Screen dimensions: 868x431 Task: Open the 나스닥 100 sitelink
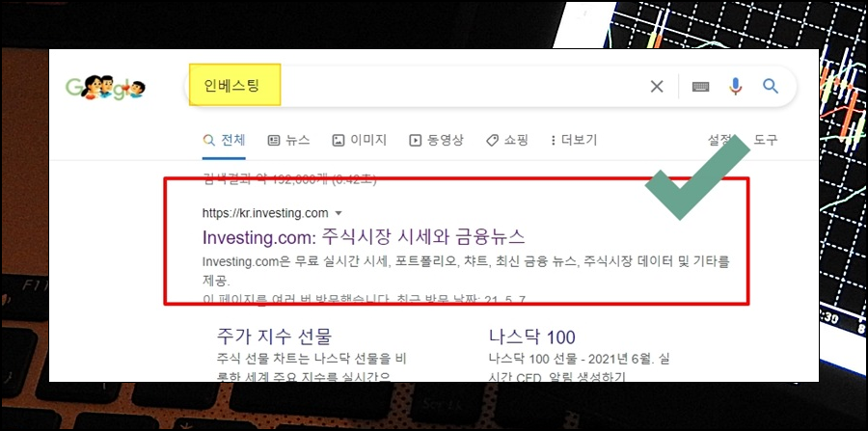pyautogui.click(x=532, y=337)
